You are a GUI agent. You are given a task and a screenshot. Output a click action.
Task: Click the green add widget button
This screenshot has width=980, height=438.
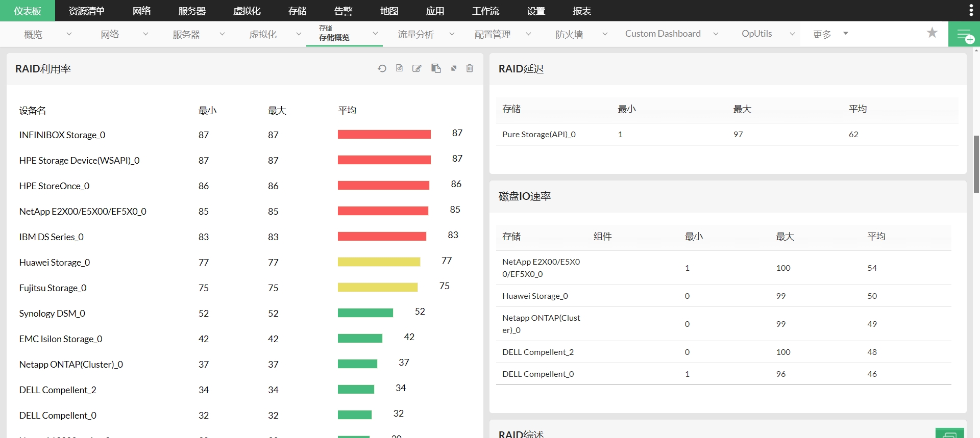[964, 35]
